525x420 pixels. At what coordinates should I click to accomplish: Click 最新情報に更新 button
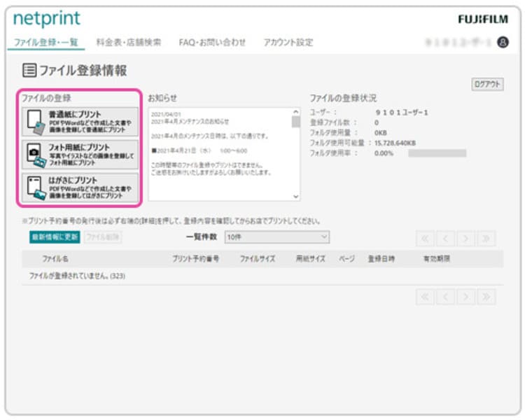(x=55, y=237)
